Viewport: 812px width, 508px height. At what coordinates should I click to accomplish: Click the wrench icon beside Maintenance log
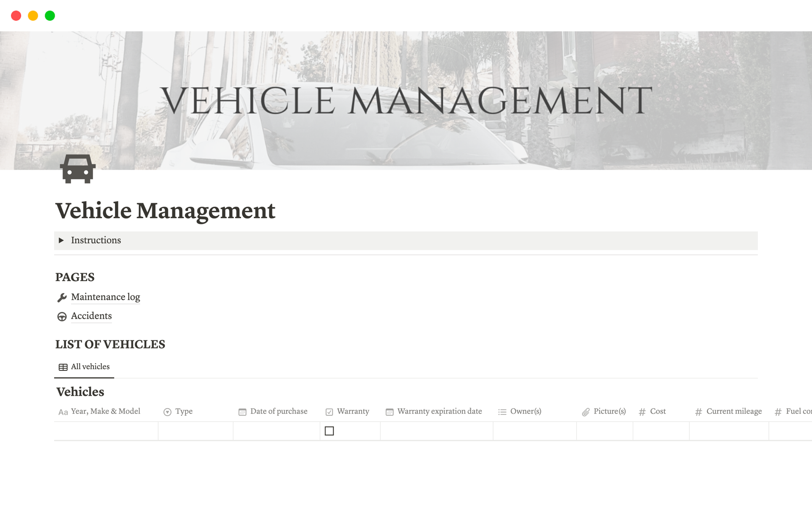pyautogui.click(x=62, y=297)
